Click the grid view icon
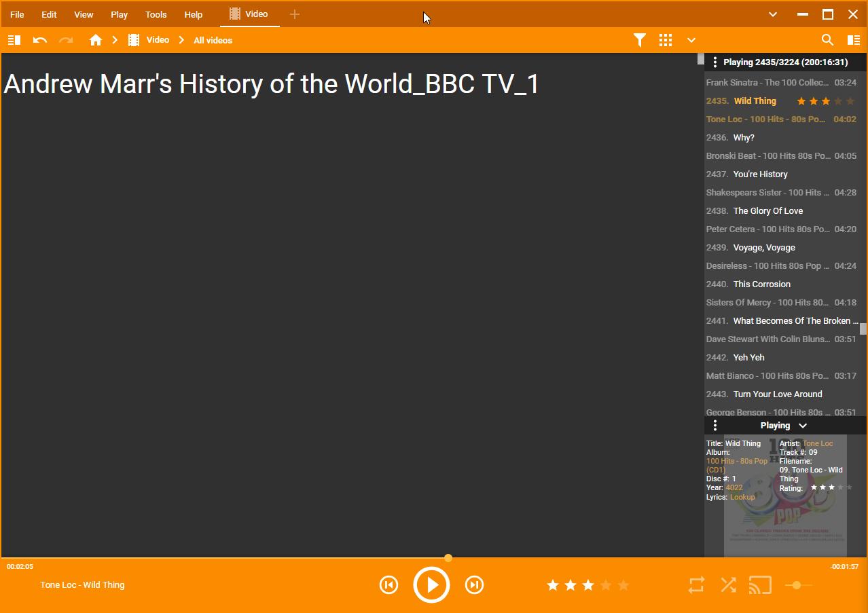868x613 pixels. tap(666, 40)
